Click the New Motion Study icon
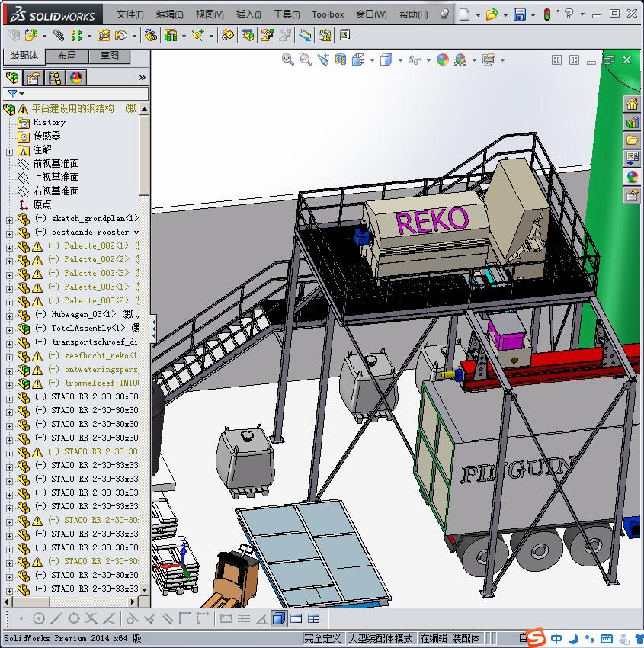 (x=227, y=35)
